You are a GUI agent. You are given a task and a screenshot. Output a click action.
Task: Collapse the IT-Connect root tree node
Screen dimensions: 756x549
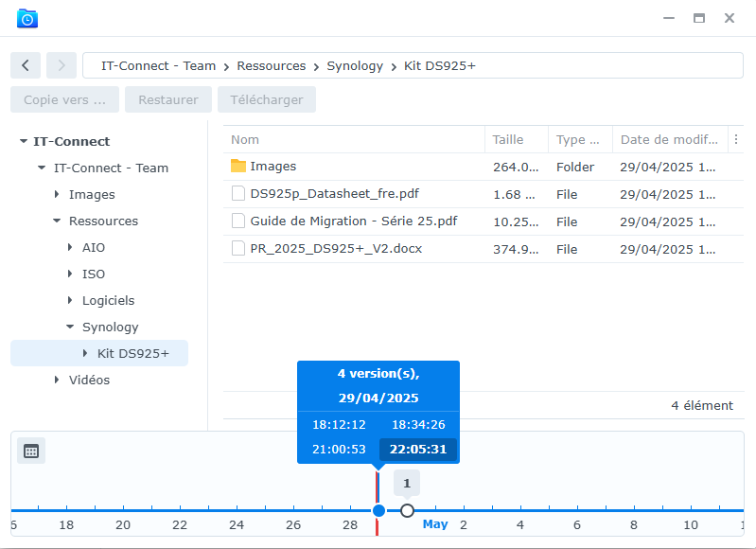pos(24,142)
